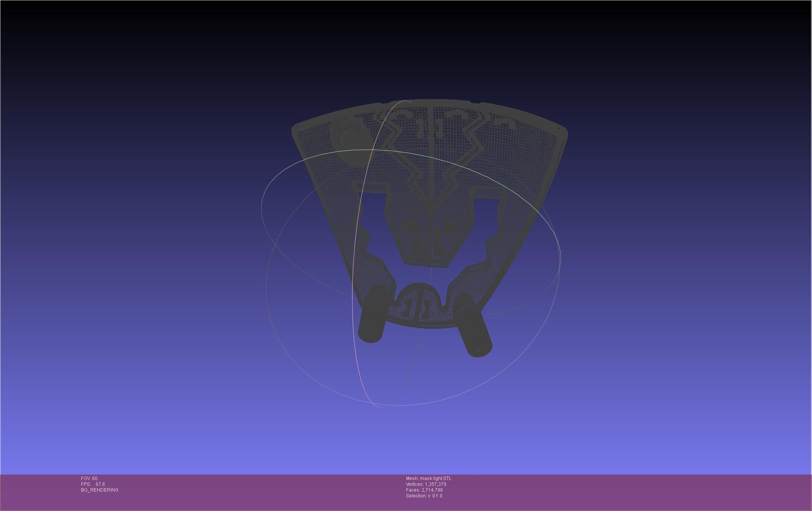
Task: Click the Selection: v: 0 f: 0 text
Action: coord(424,496)
